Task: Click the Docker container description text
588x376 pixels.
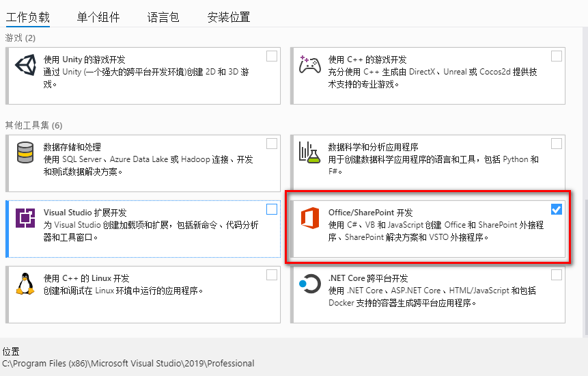Action: point(432,297)
